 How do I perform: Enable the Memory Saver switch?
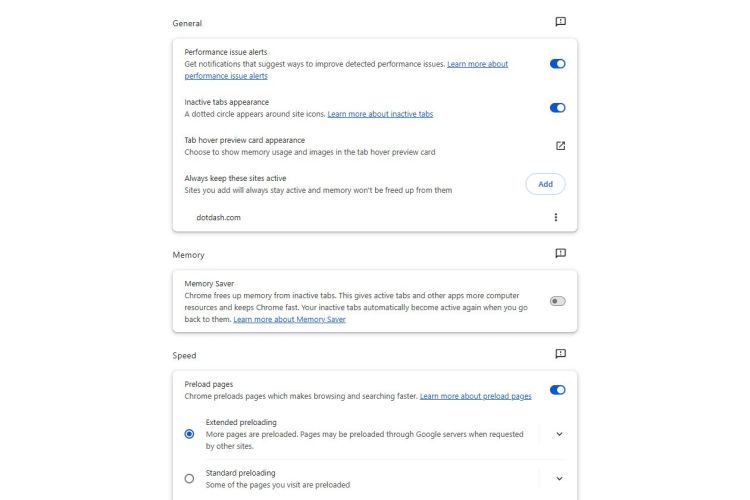click(x=557, y=301)
